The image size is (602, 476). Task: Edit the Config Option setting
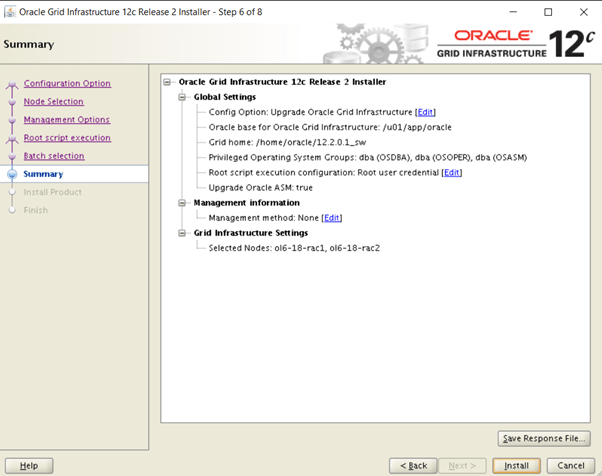[x=425, y=112]
